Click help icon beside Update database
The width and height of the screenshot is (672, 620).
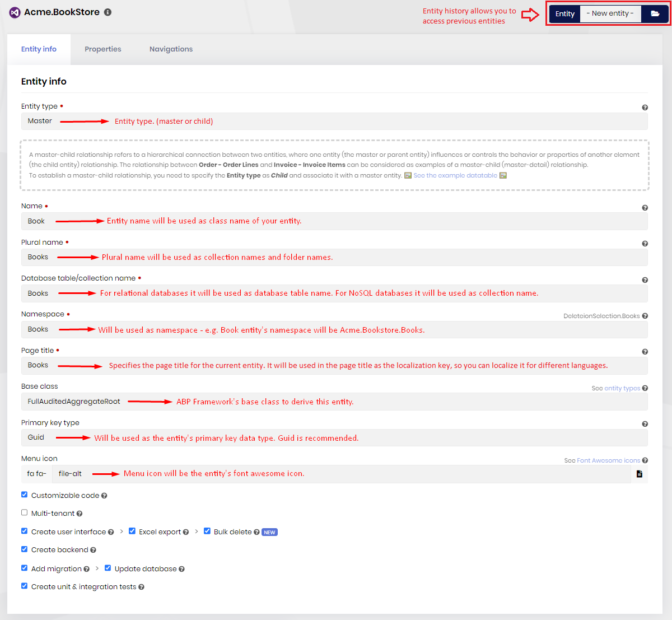181,569
